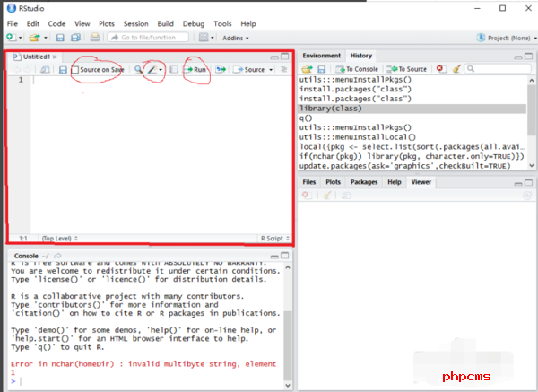Open Project (None) dropdown
538x392 pixels.
point(512,38)
